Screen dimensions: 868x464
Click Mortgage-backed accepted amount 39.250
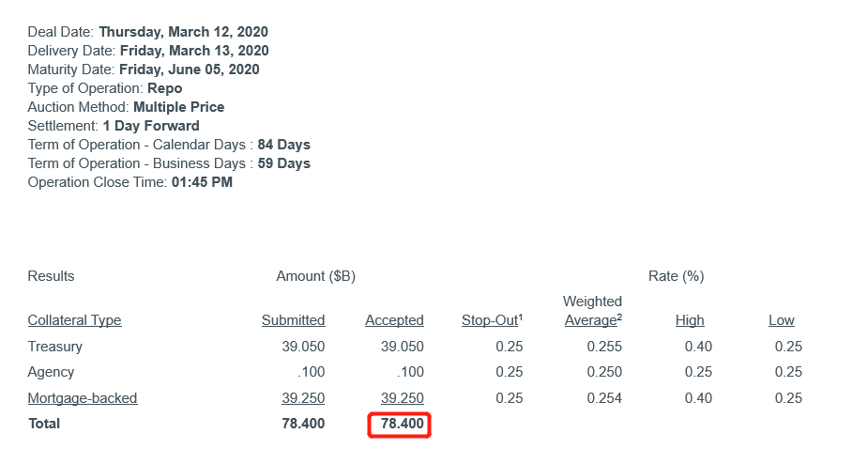pyautogui.click(x=403, y=398)
